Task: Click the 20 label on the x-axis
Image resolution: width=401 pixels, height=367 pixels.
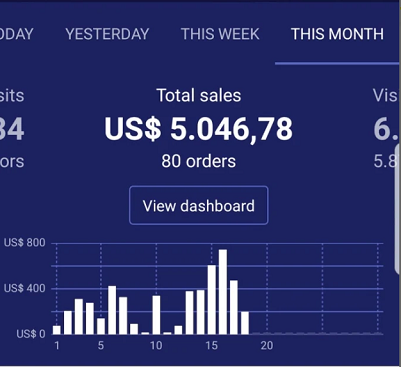Action: 267,346
